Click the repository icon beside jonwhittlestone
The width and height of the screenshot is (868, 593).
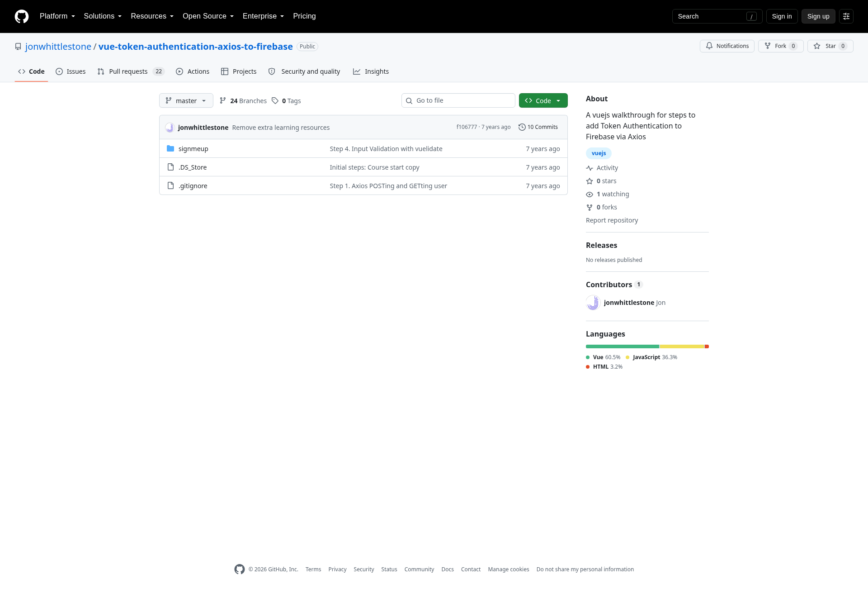tap(18, 47)
